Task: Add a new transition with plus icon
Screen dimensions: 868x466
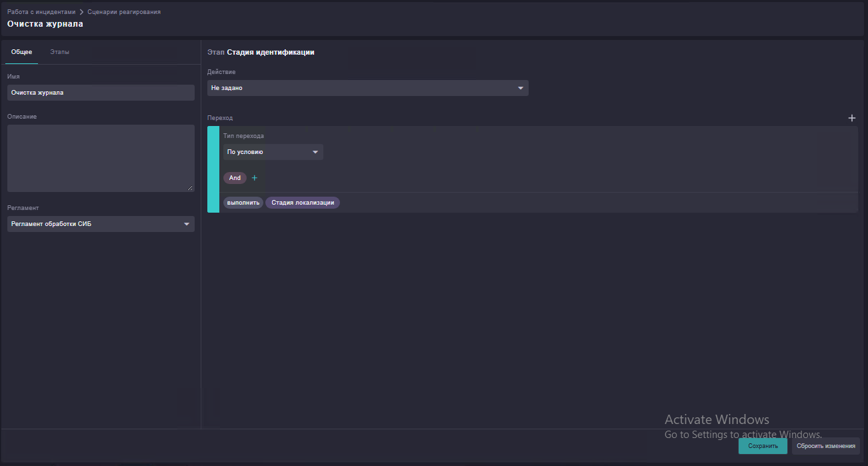Action: click(851, 118)
